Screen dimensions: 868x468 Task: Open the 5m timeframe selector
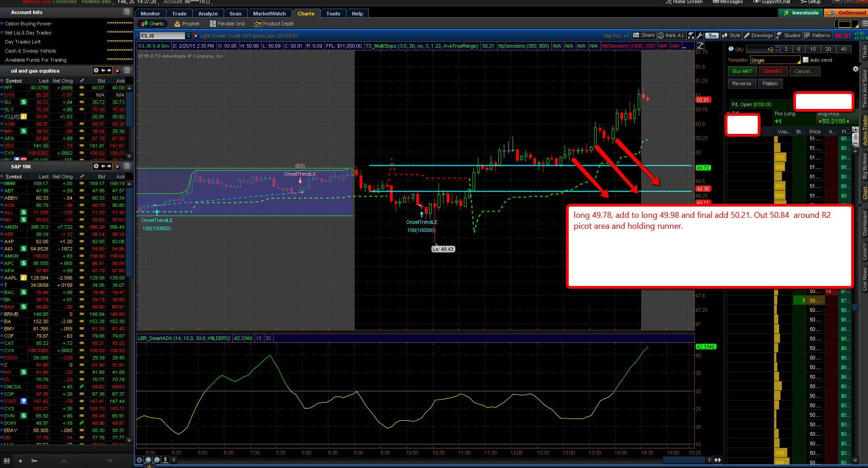(712, 35)
